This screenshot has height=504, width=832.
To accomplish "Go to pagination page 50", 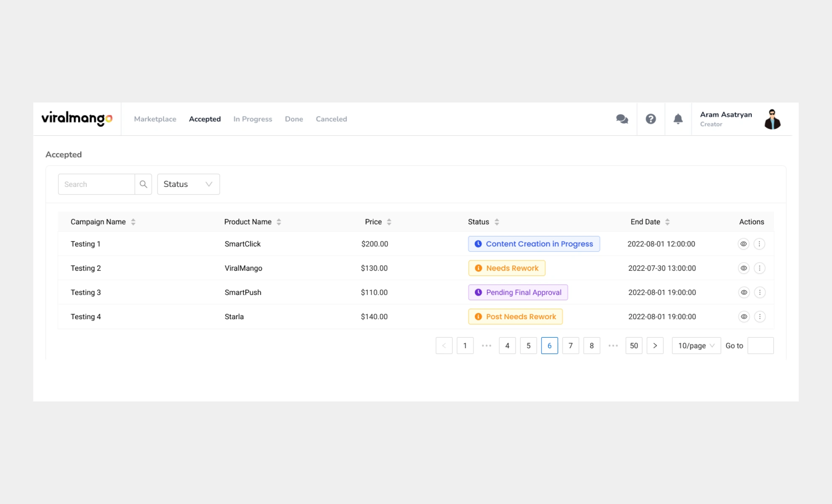I will (x=634, y=345).
